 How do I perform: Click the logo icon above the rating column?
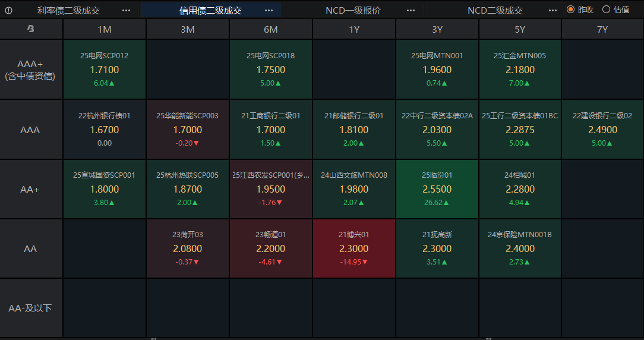coord(31,29)
